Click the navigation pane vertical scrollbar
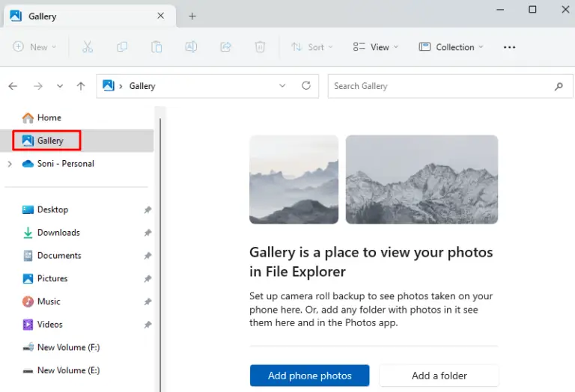 (x=160, y=254)
